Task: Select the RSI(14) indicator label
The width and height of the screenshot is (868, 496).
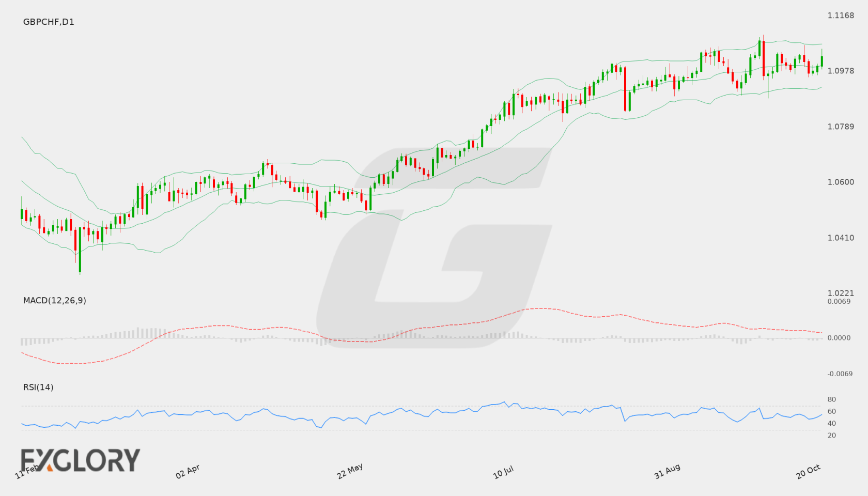Action: [x=38, y=387]
